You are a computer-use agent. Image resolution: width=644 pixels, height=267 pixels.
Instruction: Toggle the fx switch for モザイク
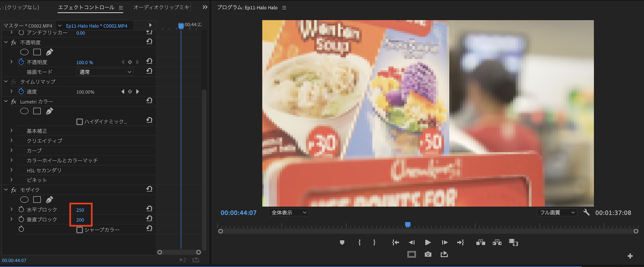pyautogui.click(x=14, y=190)
